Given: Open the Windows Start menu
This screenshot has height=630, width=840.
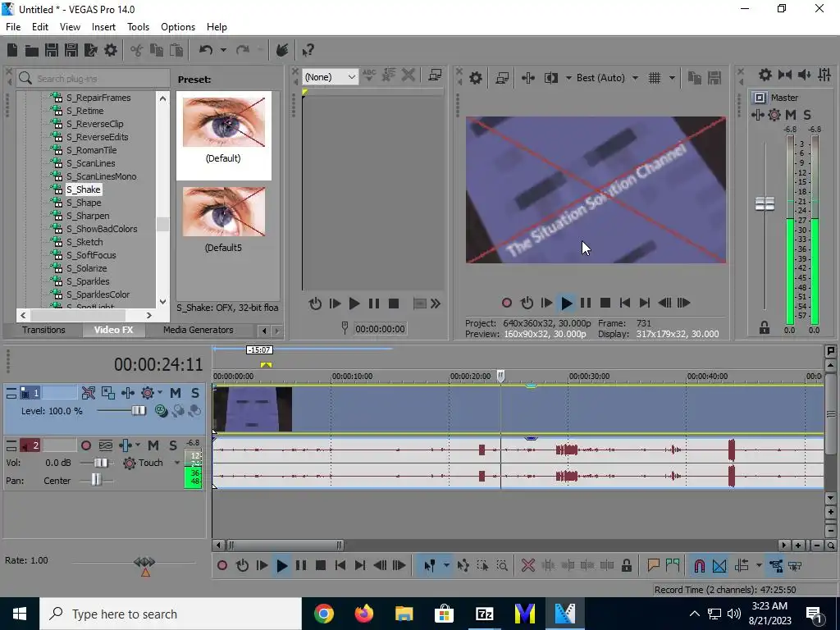Looking at the screenshot, I should [20, 614].
